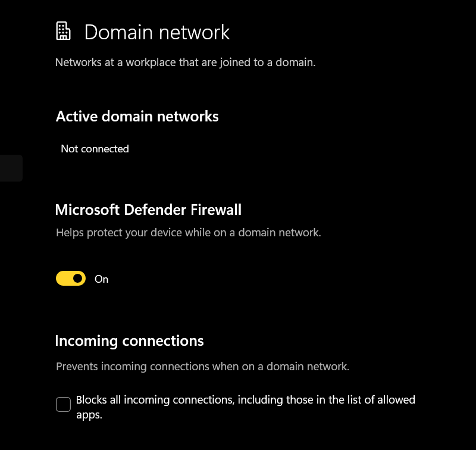This screenshot has height=450, width=476.
Task: Click the firewall protection description text
Action: pyautogui.click(x=187, y=232)
